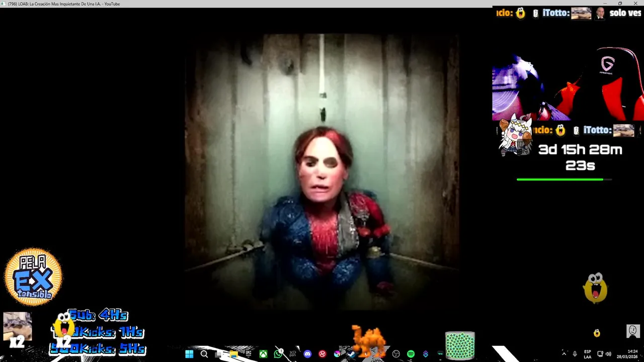644x362 pixels.
Task: Click the large yellow screaming emoji
Action: (x=595, y=288)
